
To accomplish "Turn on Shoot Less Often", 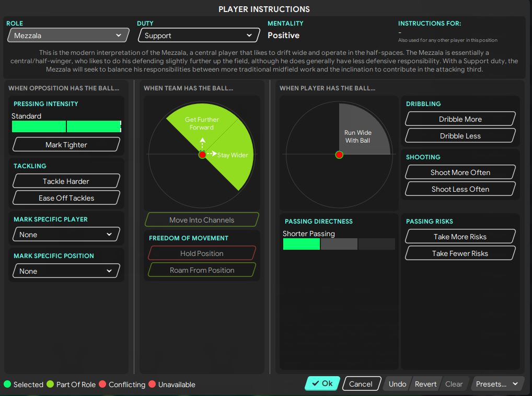I will [460, 189].
